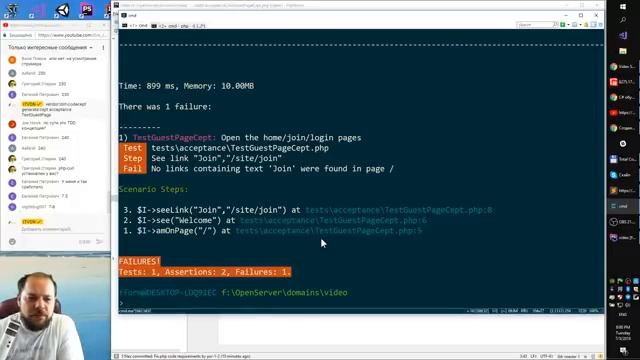
Task: Click the send message arrow in chat
Action: click(99, 242)
